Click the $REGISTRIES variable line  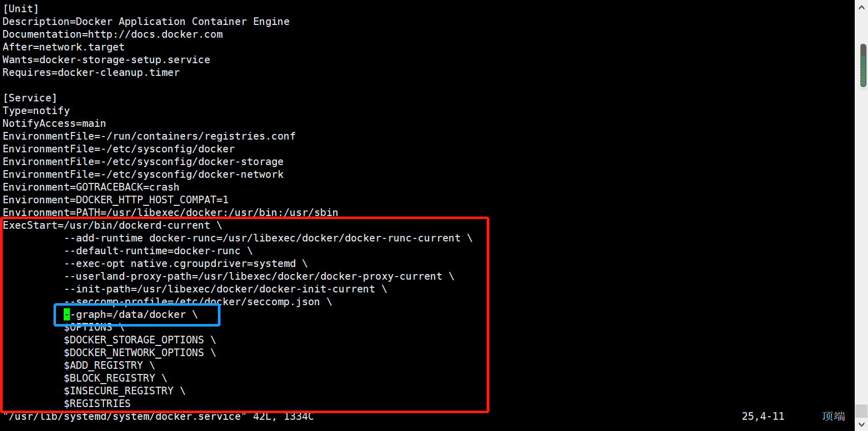97,403
